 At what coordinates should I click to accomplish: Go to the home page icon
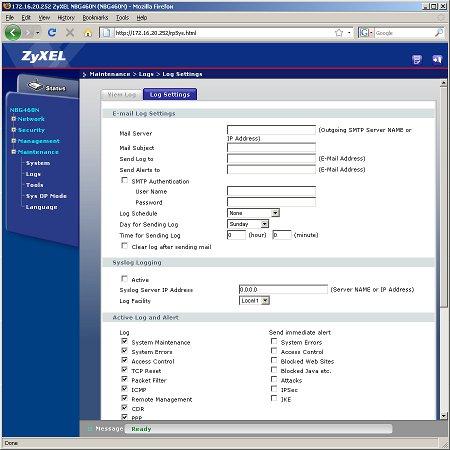click(x=88, y=33)
